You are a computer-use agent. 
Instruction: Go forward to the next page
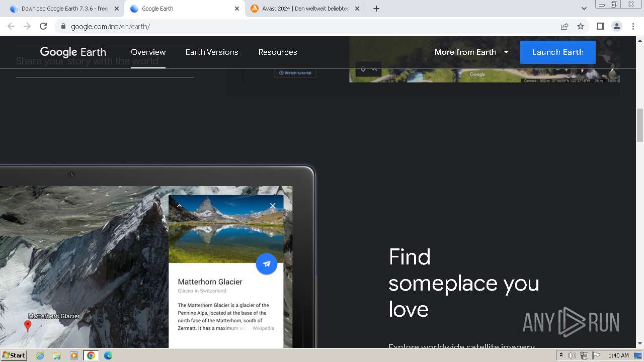coord(27,26)
